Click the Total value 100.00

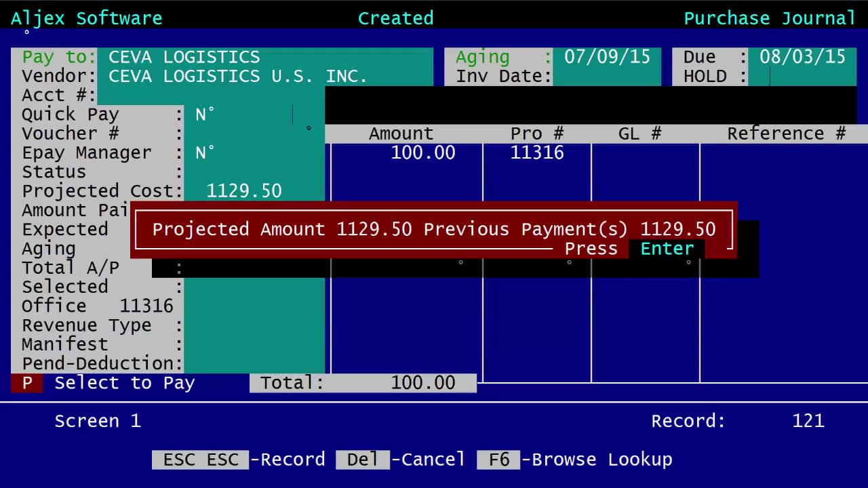pos(422,383)
